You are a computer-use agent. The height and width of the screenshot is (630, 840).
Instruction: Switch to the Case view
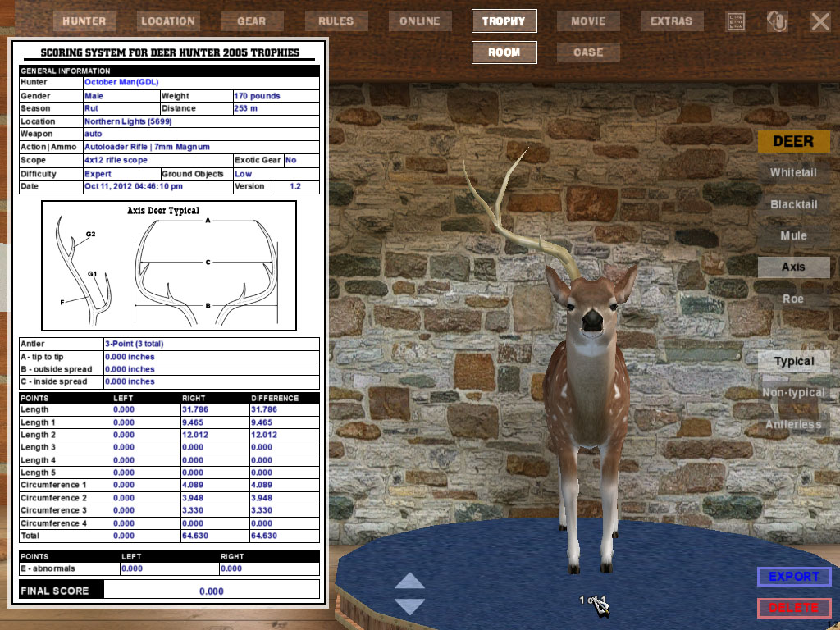pos(588,52)
